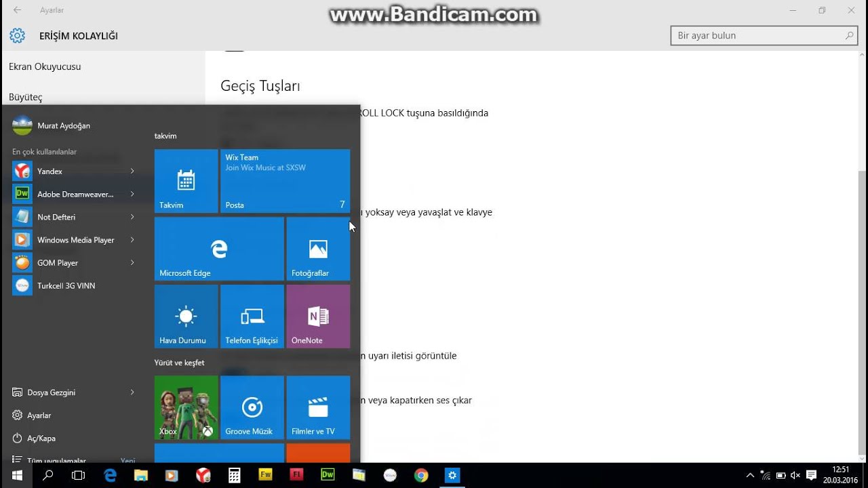
Task: Expand the Dosya Gezgini jump list arrow
Action: [132, 392]
